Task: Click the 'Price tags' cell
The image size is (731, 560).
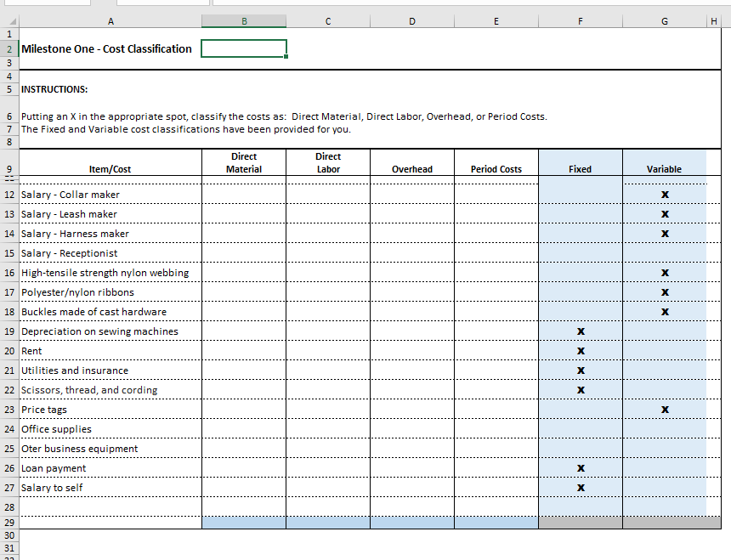Action: [110, 410]
